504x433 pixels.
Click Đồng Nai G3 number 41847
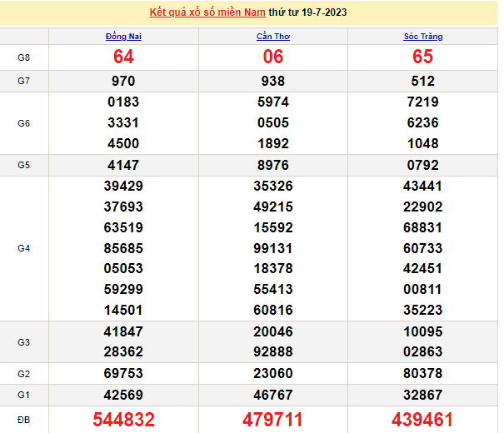(x=123, y=331)
